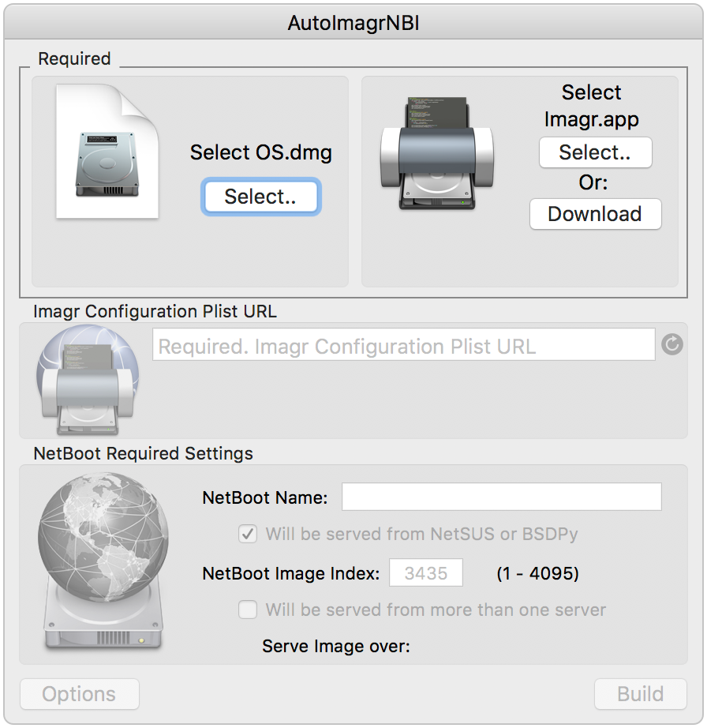Click the refresh icon beside the Plist URL field

(671, 344)
